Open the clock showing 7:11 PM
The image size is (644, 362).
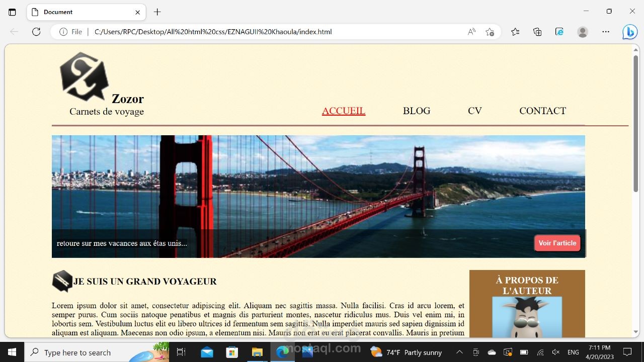600,352
